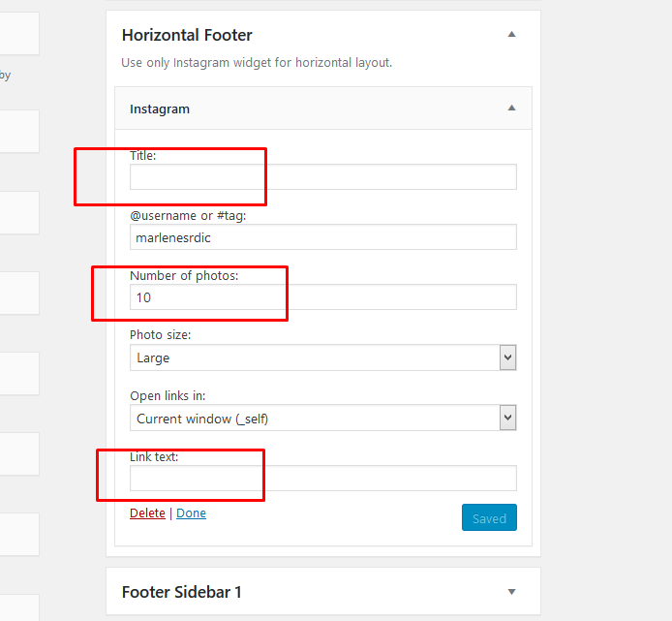The height and width of the screenshot is (621, 672).
Task: Collapse the Instagram widget using its arrow
Action: click(x=511, y=109)
